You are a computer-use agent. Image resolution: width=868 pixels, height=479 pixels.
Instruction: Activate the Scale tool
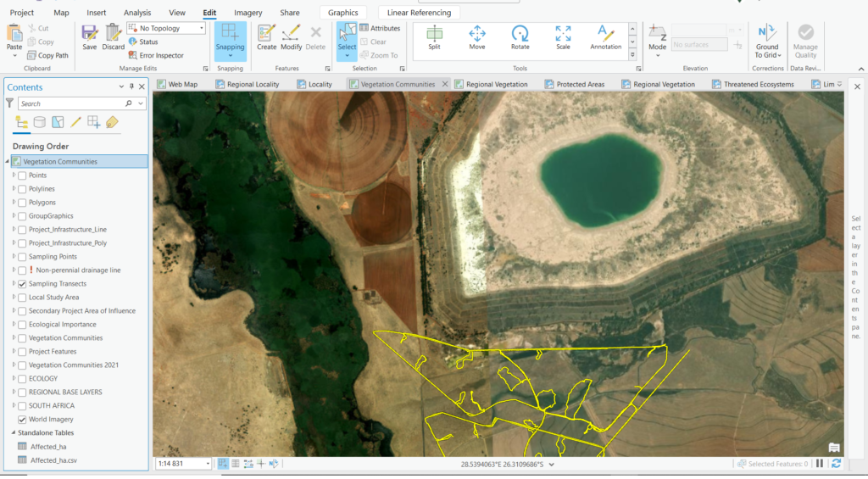pos(563,36)
